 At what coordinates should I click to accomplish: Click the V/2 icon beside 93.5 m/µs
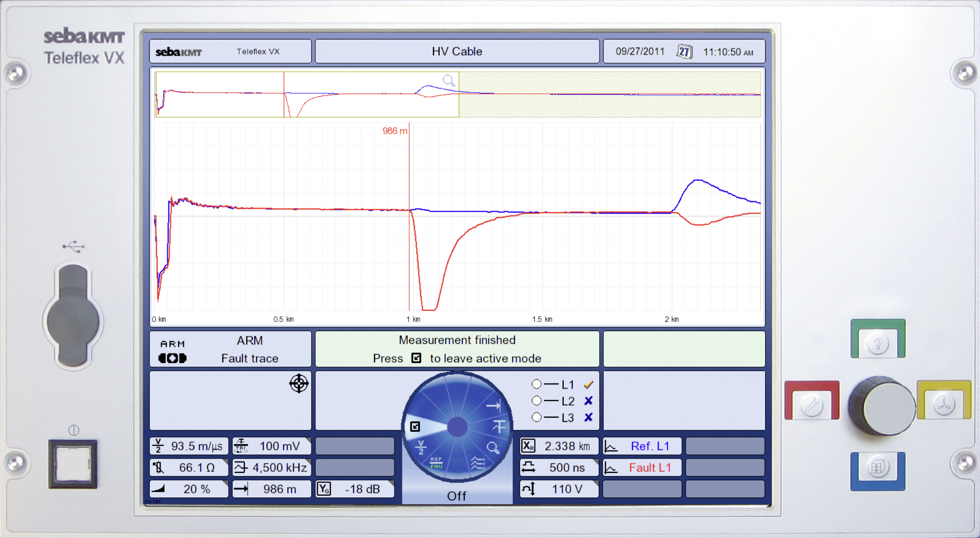[158, 446]
